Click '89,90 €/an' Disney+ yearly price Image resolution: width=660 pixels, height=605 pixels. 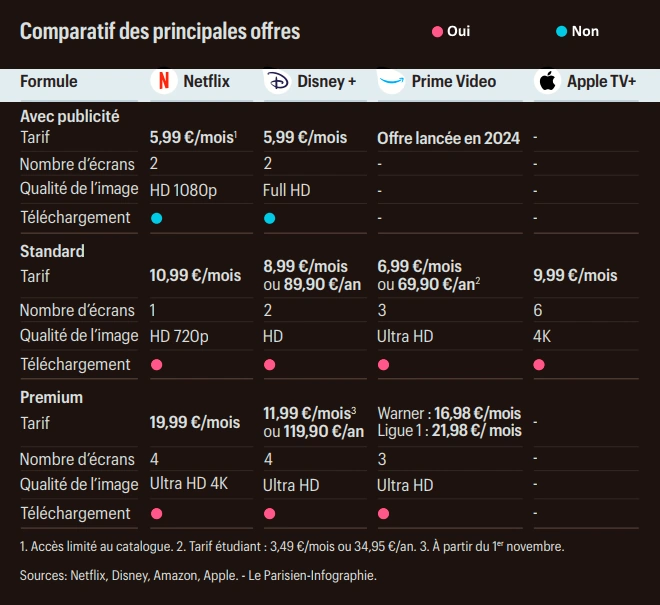pyautogui.click(x=322, y=285)
